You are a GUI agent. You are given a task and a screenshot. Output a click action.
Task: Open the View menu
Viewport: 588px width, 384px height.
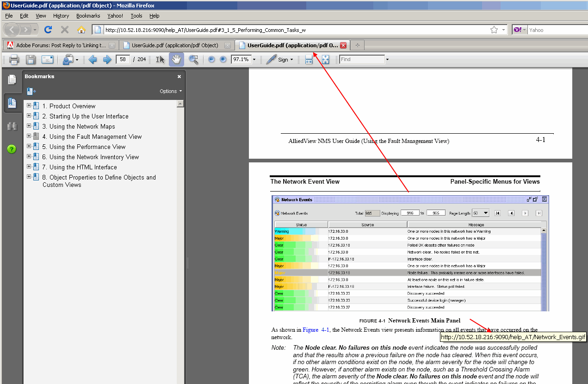41,16
